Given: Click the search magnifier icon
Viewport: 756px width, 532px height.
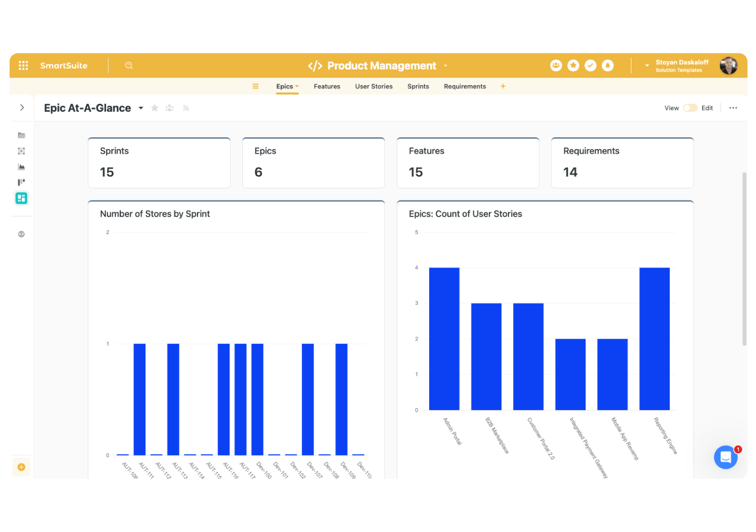Looking at the screenshot, I should point(129,65).
